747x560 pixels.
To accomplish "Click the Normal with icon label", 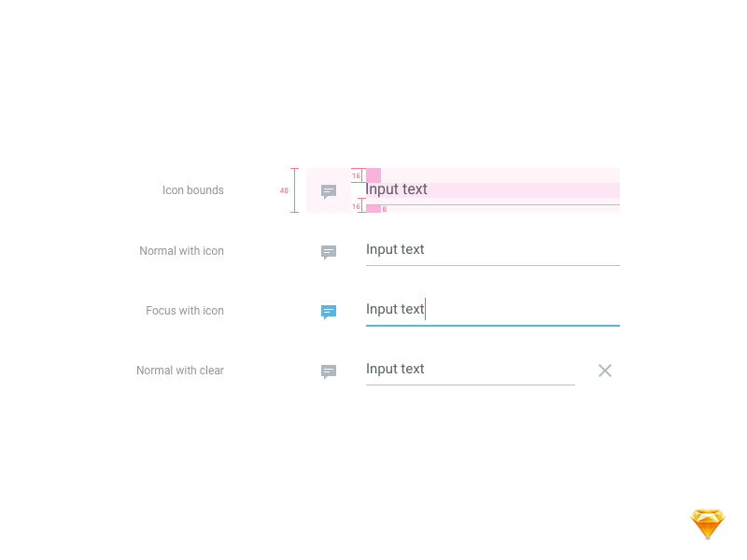I will (x=181, y=251).
